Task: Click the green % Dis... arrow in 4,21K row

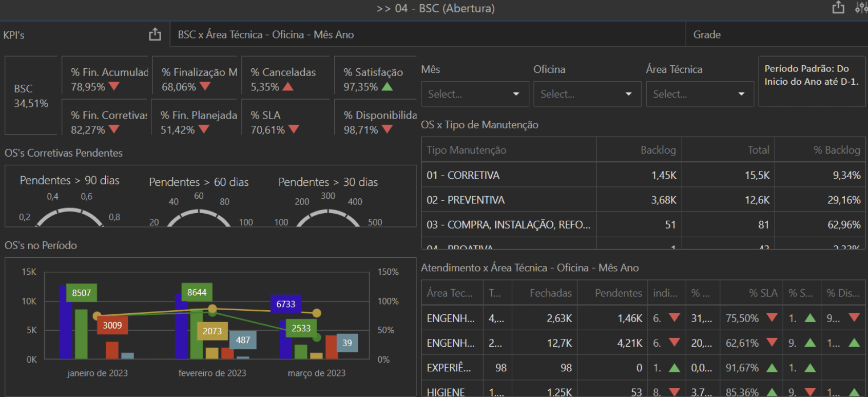Action: 854,342
